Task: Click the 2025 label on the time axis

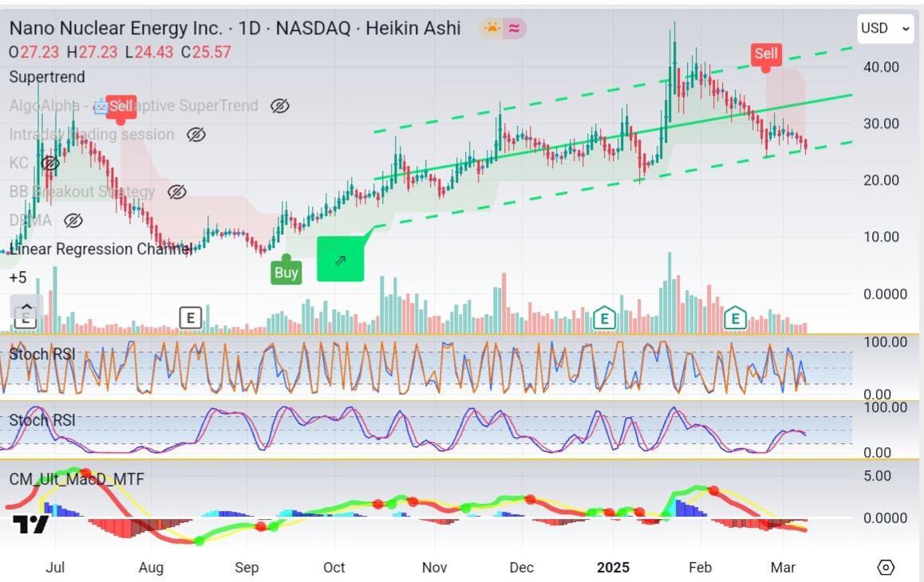Action: click(613, 568)
